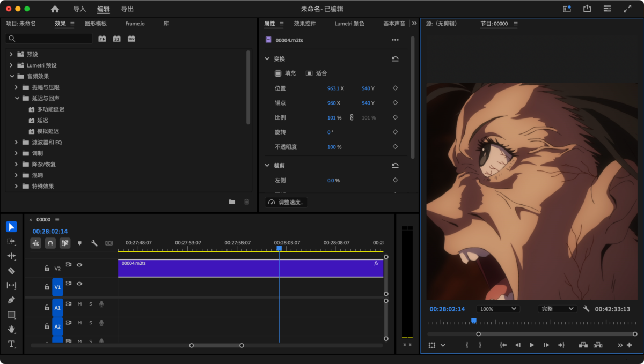The width and height of the screenshot is (644, 364).
Task: Select the Selection arrow tool
Action: click(x=11, y=227)
